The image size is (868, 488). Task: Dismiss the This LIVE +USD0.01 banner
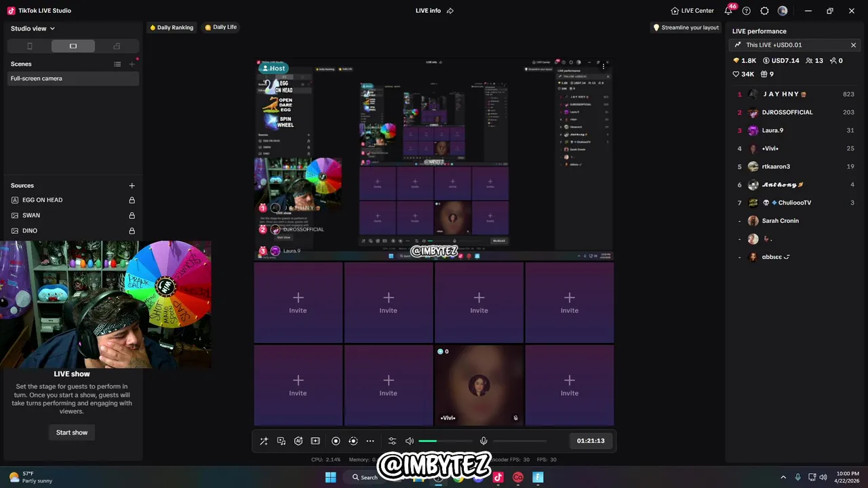[853, 45]
